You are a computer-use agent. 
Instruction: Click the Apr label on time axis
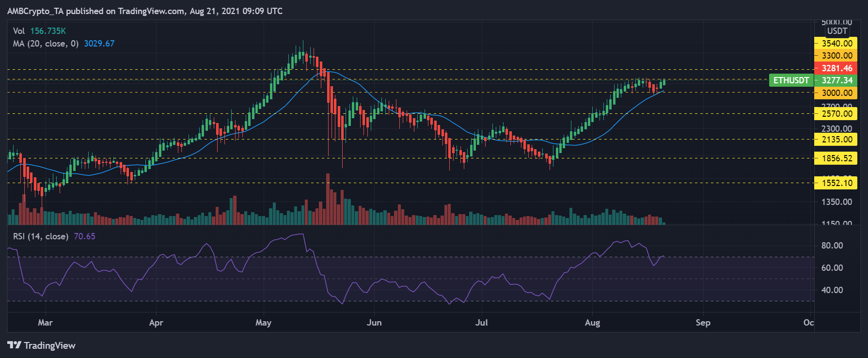(x=156, y=323)
